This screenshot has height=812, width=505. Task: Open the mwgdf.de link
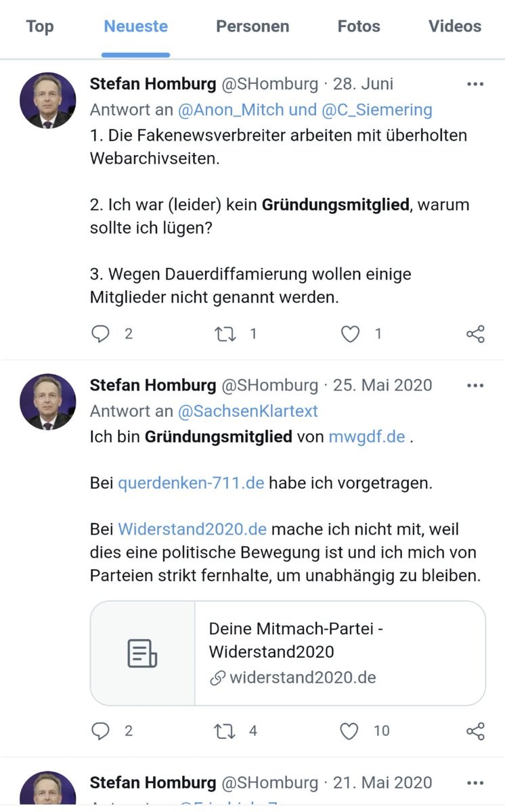coord(366,436)
